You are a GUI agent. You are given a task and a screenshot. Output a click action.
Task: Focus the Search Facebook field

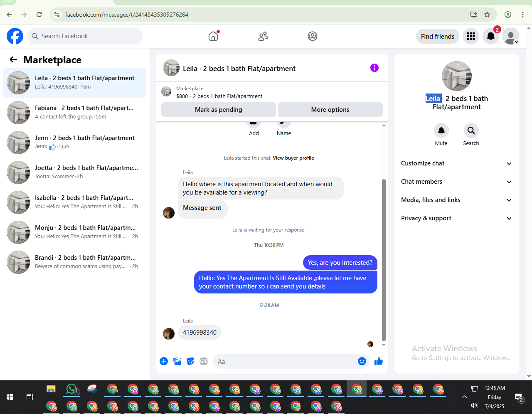tap(85, 36)
